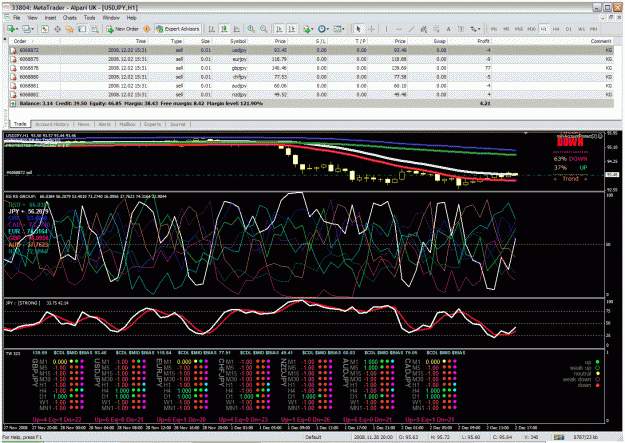Select the gbpjpy sell order row
The image size is (625, 443).
click(311, 68)
